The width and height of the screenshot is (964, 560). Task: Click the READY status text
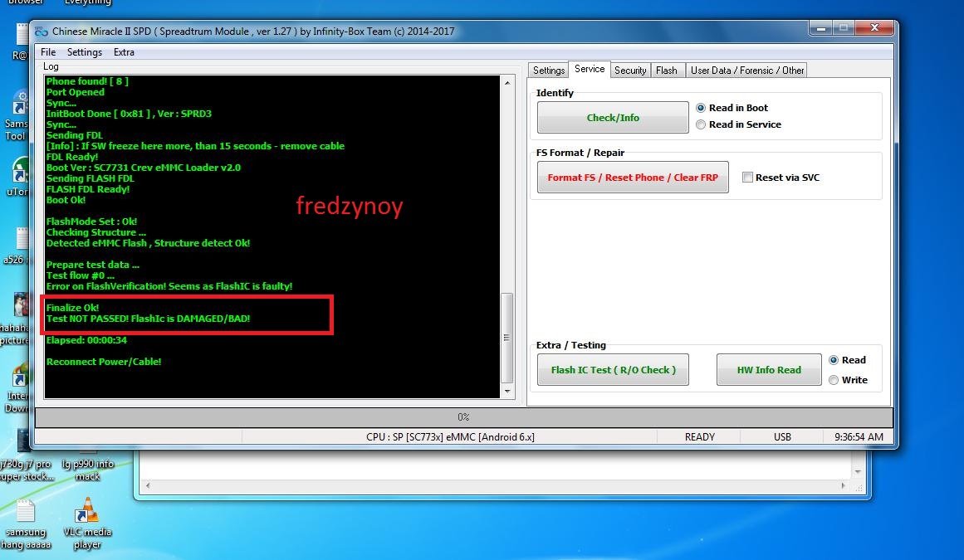700,437
